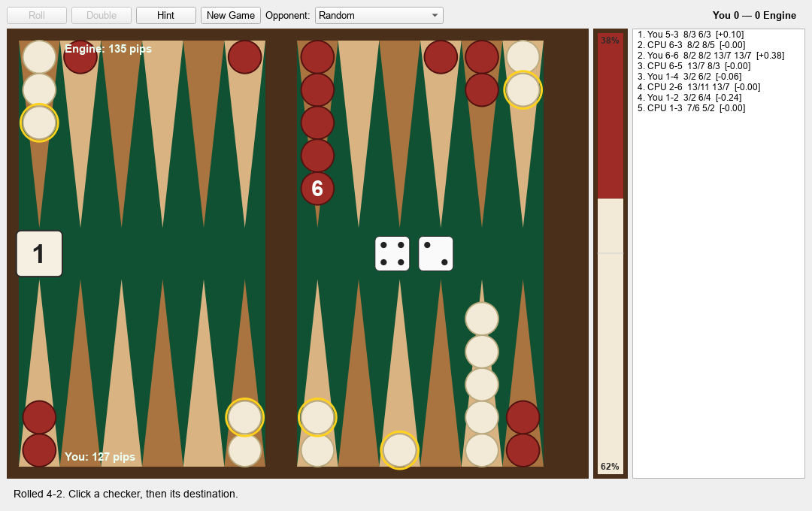Click lower checker of the top-row red pair

(482, 89)
